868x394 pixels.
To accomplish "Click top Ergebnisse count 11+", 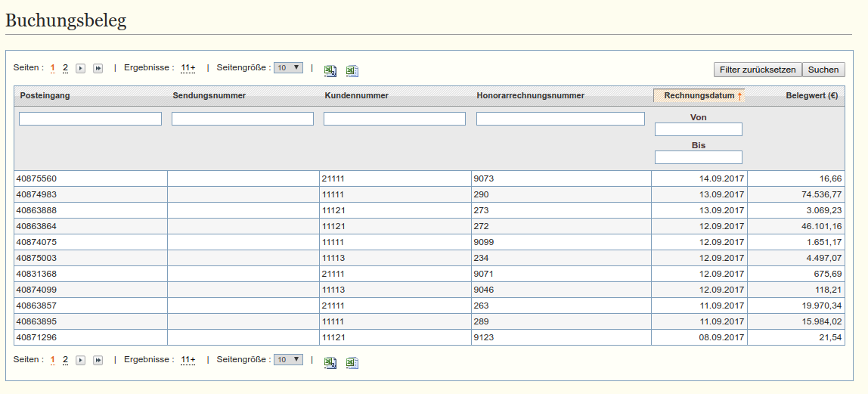I will [x=188, y=68].
